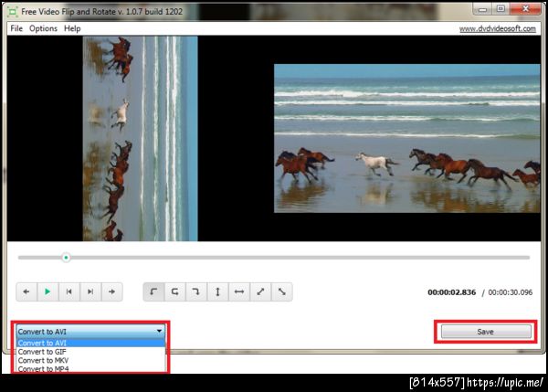
Task: Choose the Convert to MKV option
Action: [90, 360]
